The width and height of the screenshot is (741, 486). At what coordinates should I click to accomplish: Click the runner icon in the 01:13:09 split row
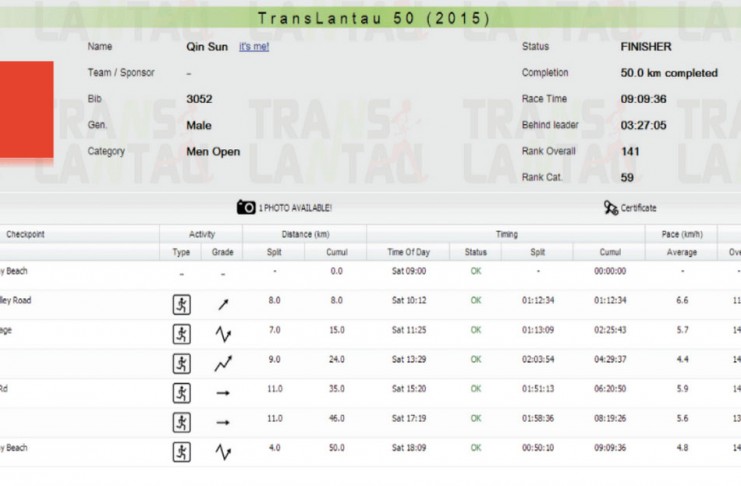click(181, 334)
